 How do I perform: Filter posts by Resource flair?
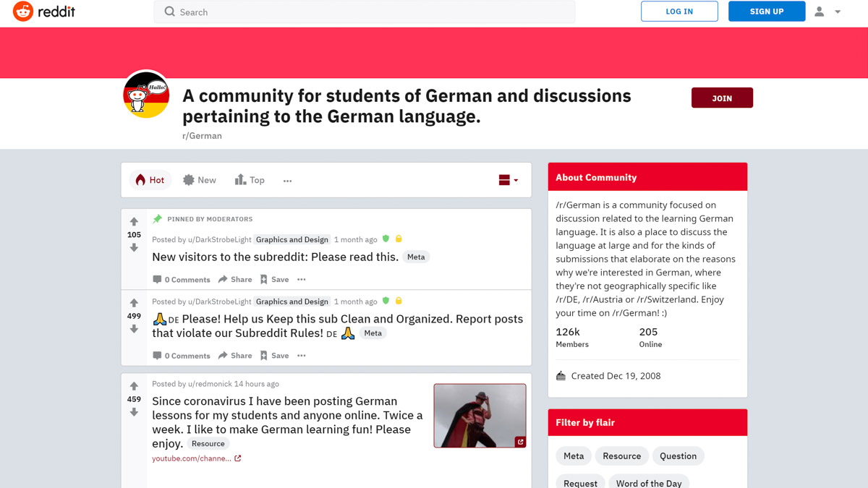point(622,456)
